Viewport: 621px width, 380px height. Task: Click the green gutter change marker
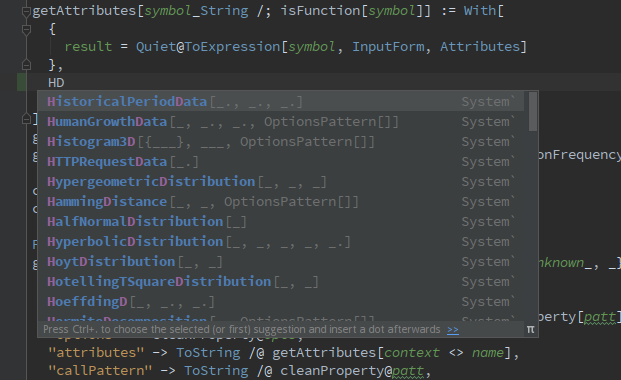click(x=21, y=82)
